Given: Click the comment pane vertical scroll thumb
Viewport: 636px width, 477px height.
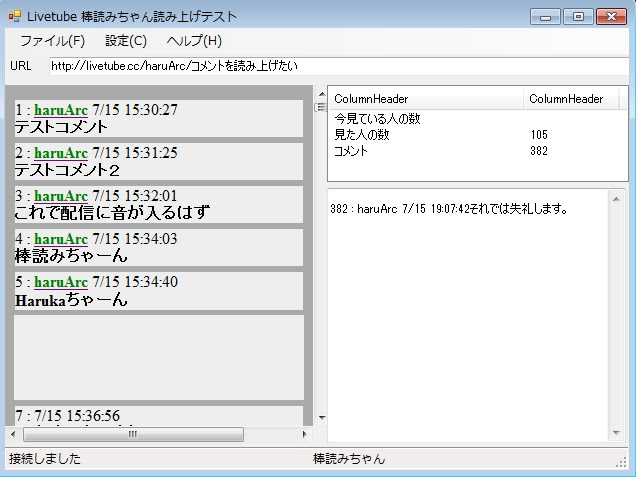Looking at the screenshot, I should 320,107.
